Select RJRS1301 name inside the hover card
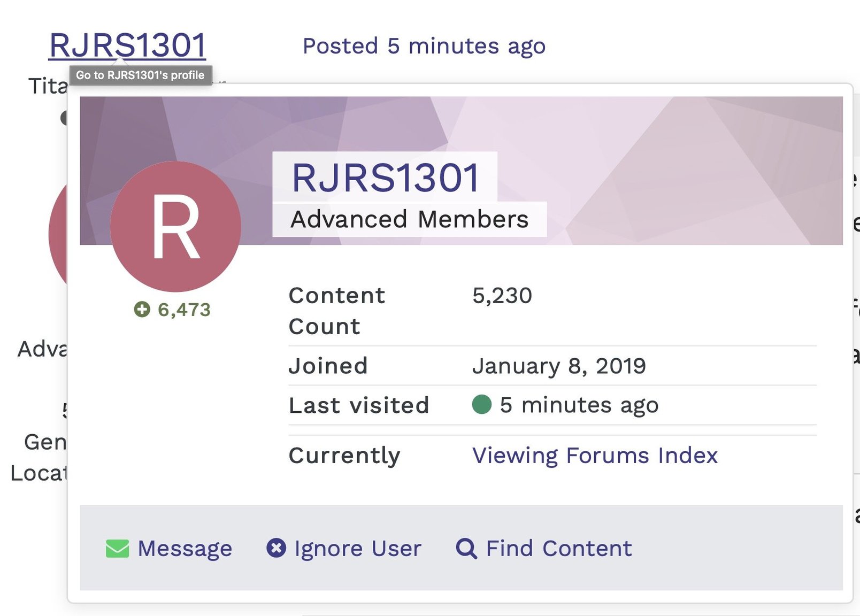Screen dimensions: 860x616 tap(385, 178)
